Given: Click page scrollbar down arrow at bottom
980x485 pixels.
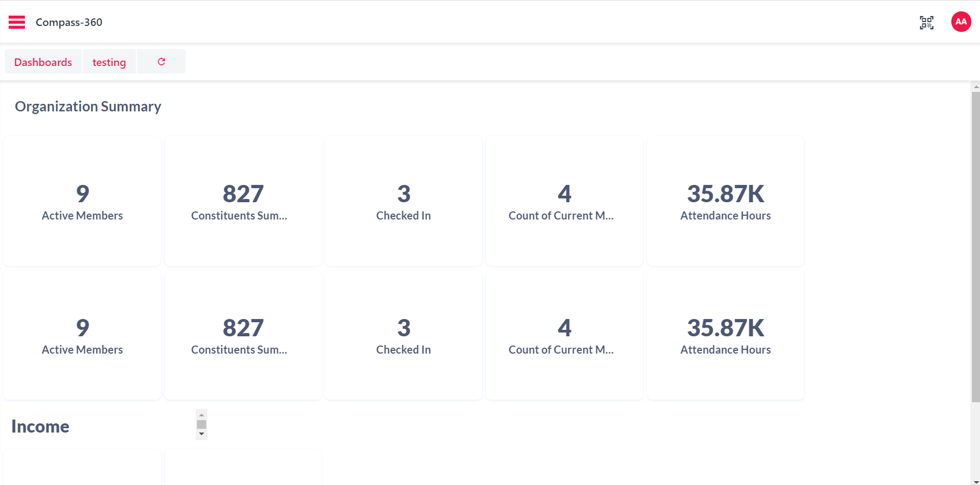Looking at the screenshot, I should pos(975,481).
